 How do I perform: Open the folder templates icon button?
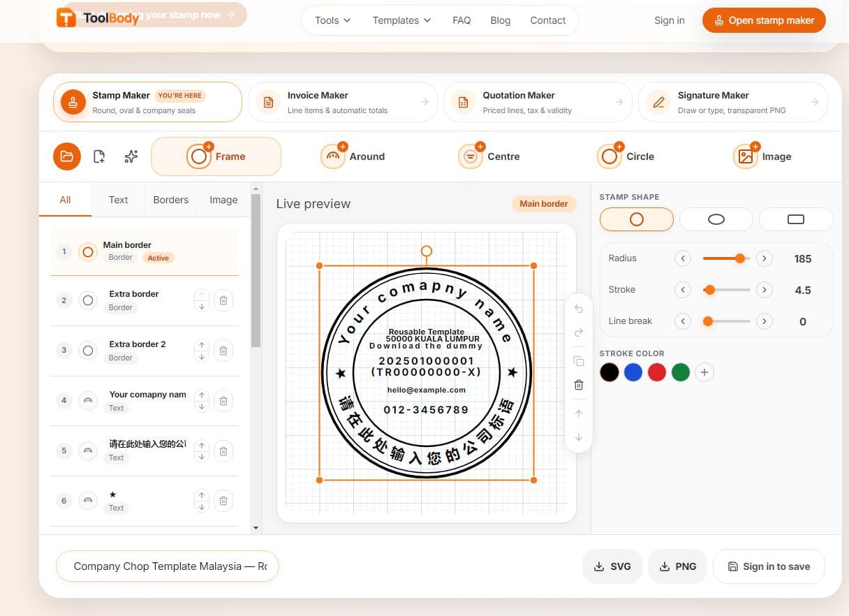[67, 156]
